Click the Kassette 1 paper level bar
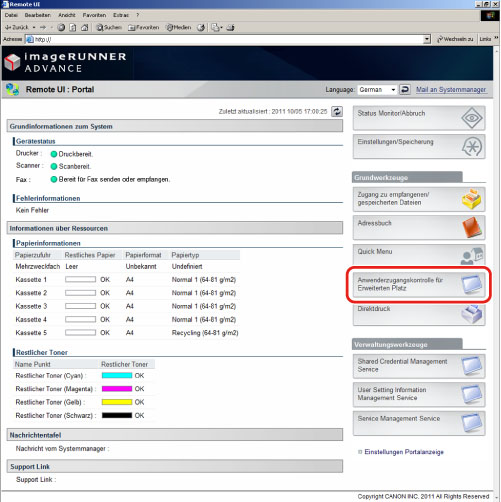The height and width of the screenshot is (502, 501). point(80,280)
